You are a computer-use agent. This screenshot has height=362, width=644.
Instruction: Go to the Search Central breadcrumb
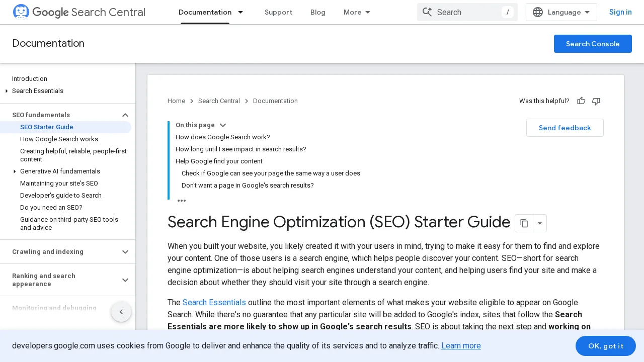click(x=219, y=101)
